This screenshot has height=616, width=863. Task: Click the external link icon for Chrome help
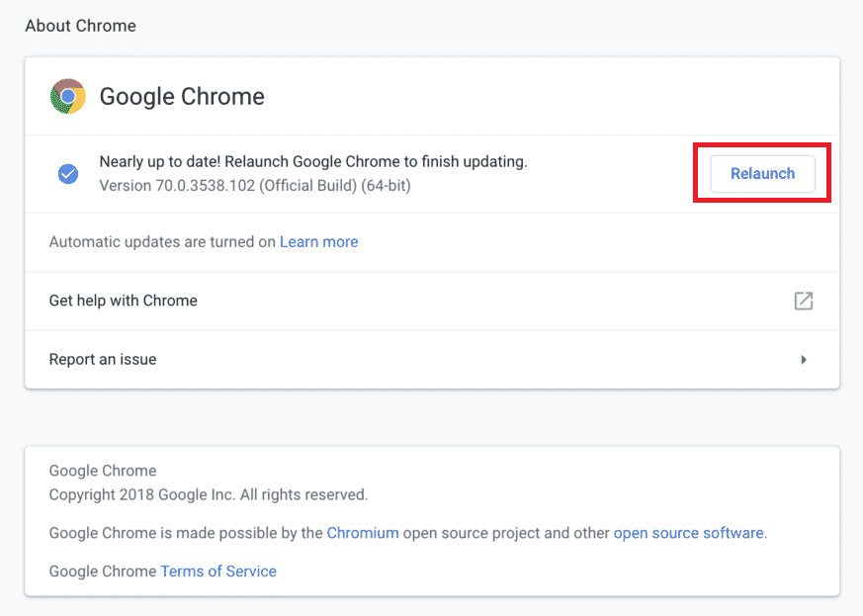(804, 301)
